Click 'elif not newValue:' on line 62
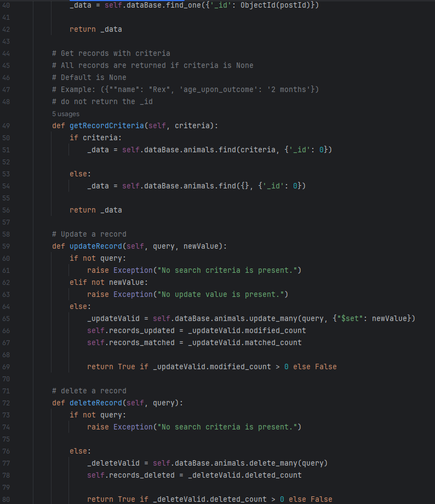The height and width of the screenshot is (504, 435). [x=109, y=282]
